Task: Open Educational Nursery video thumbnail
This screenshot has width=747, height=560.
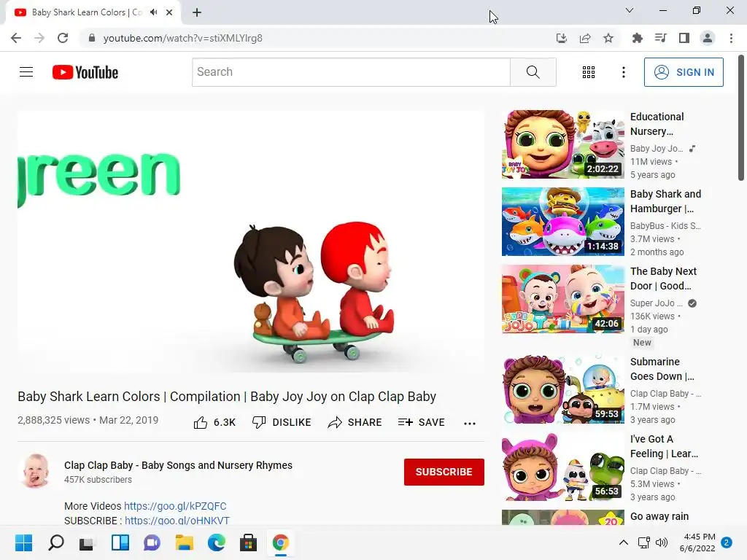Action: click(x=562, y=144)
